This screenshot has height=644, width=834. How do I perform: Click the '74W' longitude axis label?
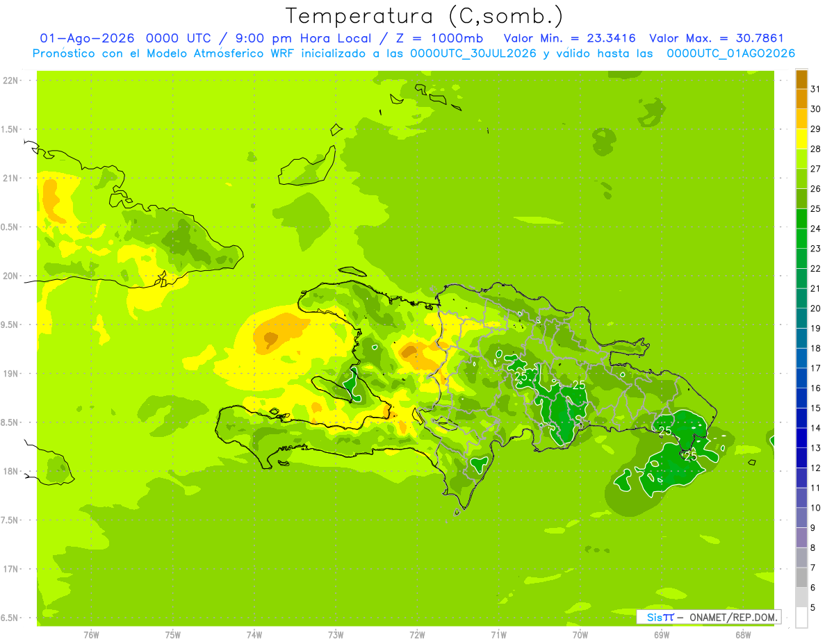(254, 635)
